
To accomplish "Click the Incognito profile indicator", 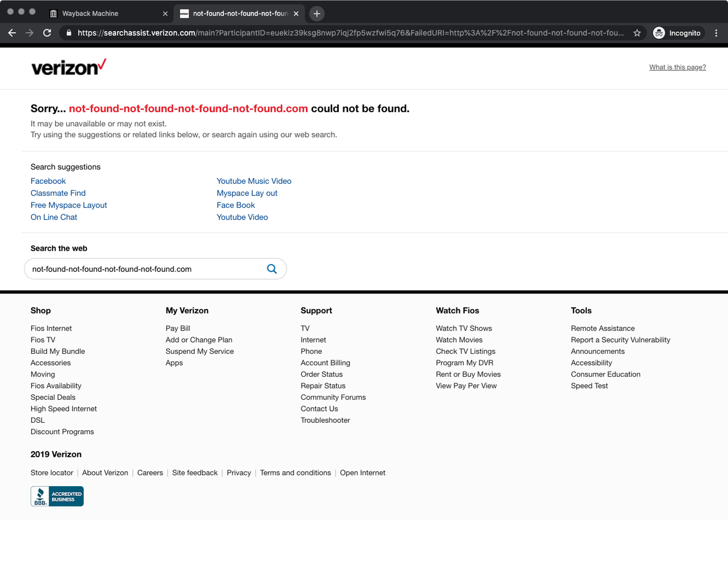I will click(x=678, y=33).
